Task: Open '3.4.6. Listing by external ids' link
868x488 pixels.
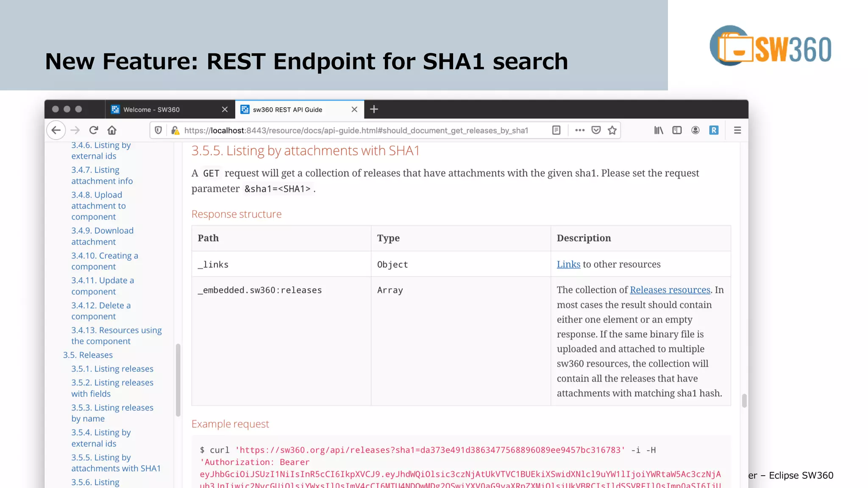Action: [101, 151]
